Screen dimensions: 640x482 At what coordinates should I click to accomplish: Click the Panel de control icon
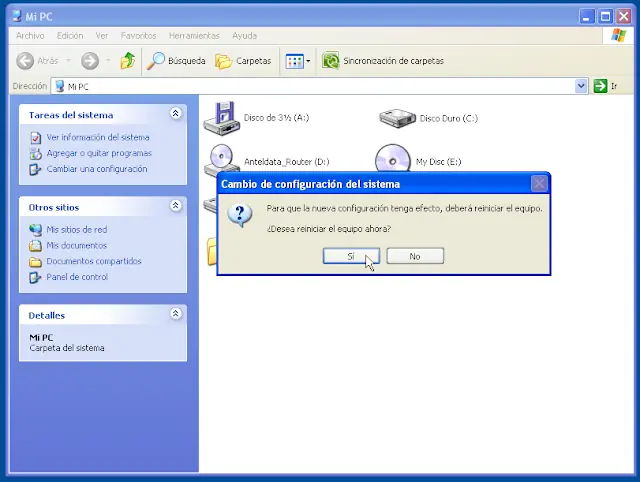36,278
